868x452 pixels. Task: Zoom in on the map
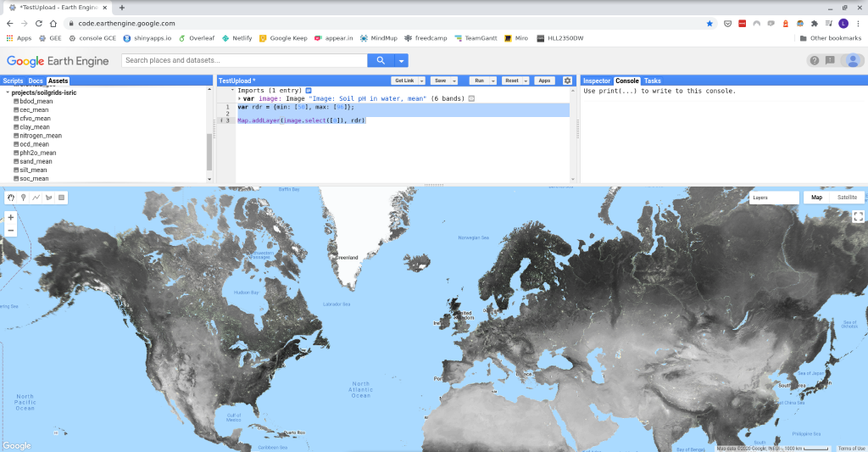(x=11, y=217)
